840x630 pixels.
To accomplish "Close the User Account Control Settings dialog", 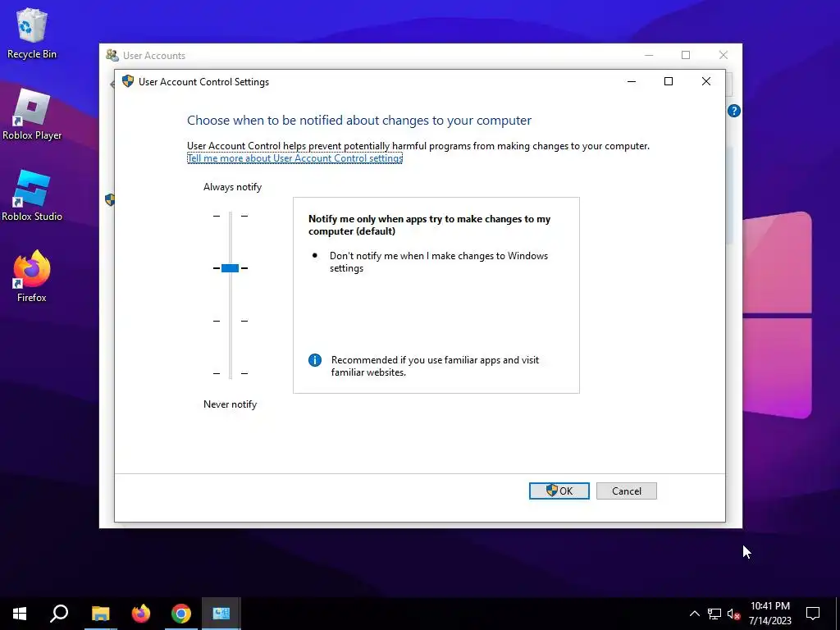I will pos(706,81).
